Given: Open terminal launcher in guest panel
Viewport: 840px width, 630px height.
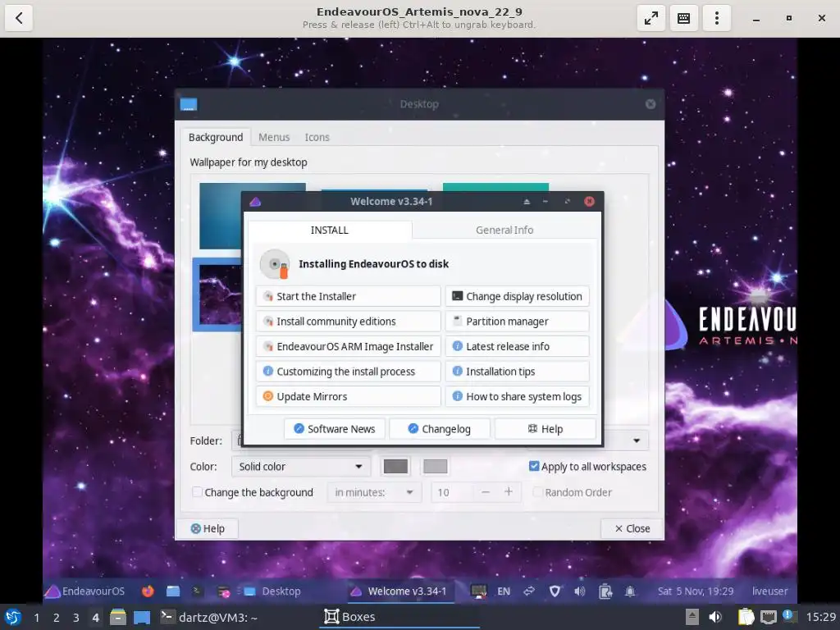Looking at the screenshot, I should tap(197, 591).
